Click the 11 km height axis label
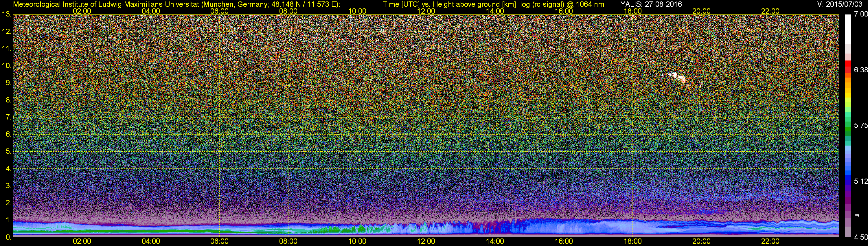This screenshot has height=246, width=868. tap(6, 49)
